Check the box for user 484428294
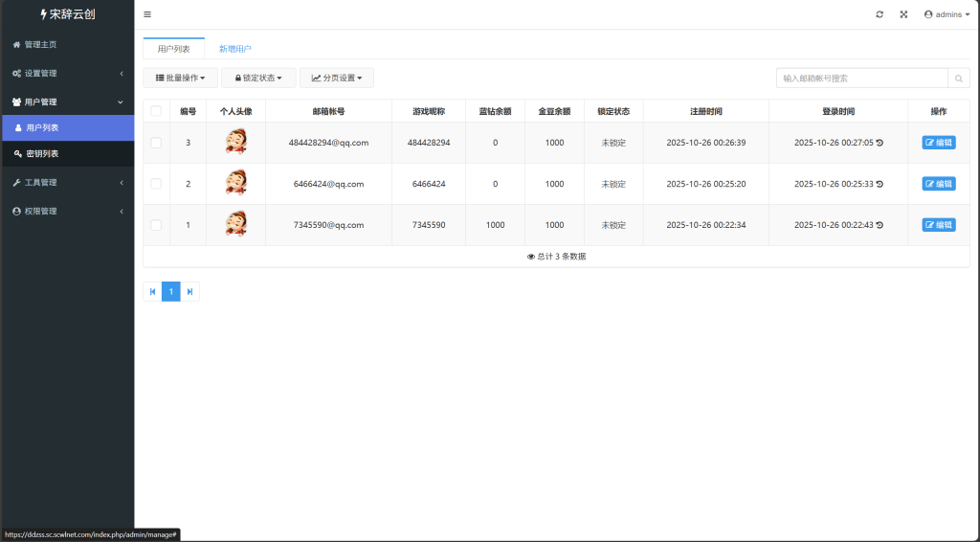 156,143
